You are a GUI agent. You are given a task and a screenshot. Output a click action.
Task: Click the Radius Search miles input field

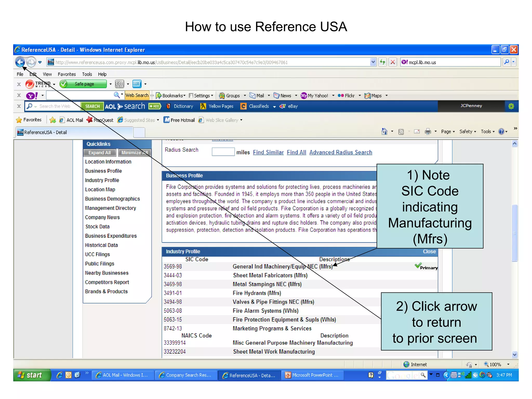click(x=223, y=152)
